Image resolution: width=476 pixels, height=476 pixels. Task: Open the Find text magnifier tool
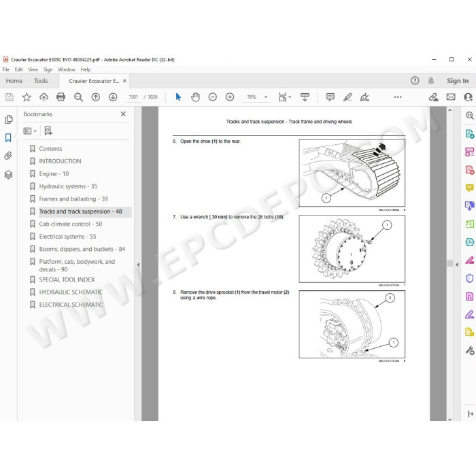[x=79, y=97]
